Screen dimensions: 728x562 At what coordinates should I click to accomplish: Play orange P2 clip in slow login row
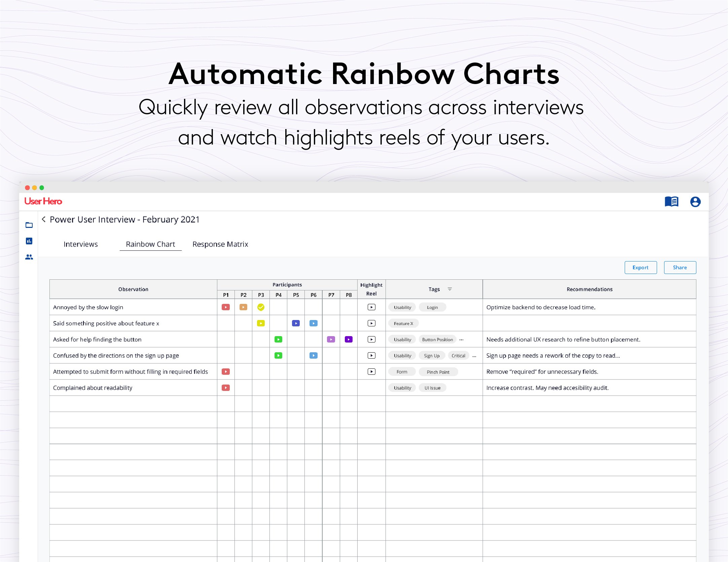click(x=243, y=307)
